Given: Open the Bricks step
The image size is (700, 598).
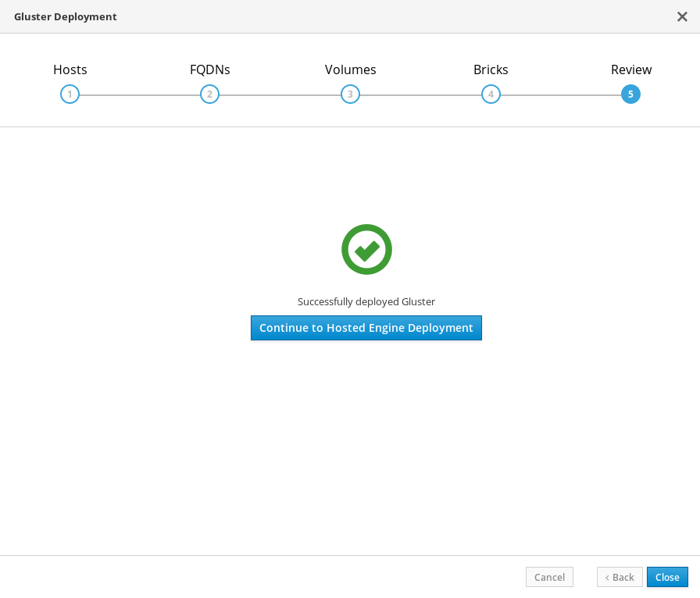Looking at the screenshot, I should (x=491, y=69).
